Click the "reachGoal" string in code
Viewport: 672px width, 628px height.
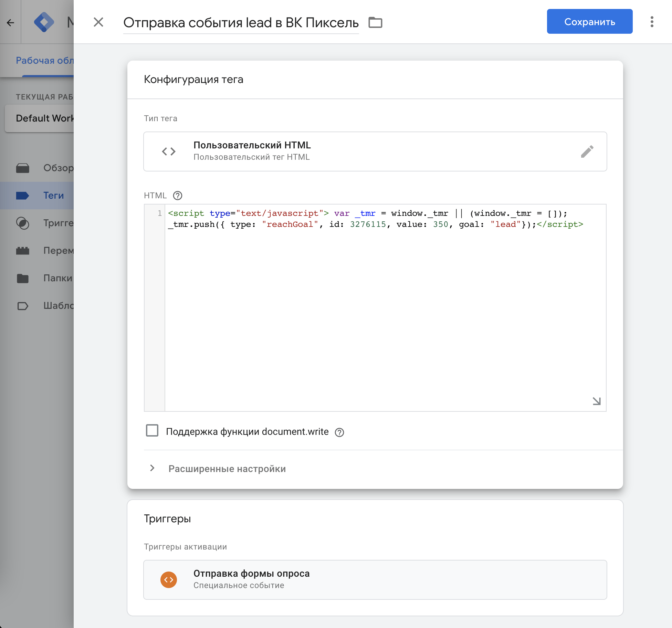(x=290, y=224)
